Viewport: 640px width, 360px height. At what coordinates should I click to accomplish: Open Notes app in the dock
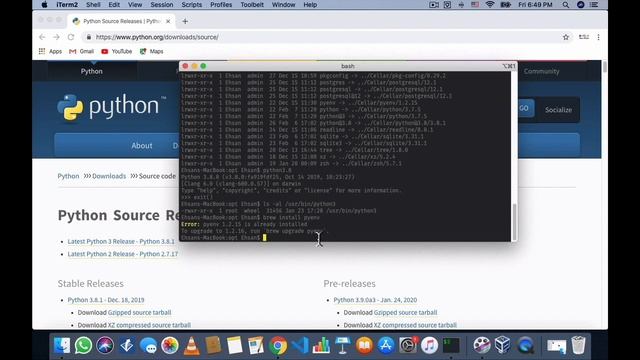[x=235, y=345]
